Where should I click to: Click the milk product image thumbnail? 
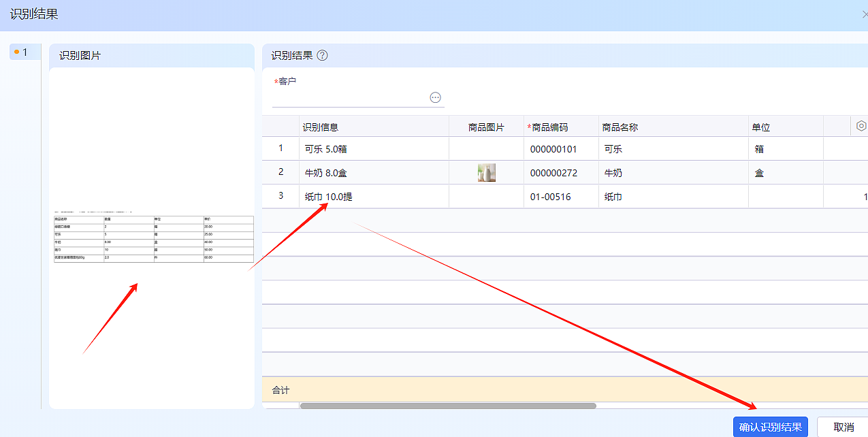point(486,172)
